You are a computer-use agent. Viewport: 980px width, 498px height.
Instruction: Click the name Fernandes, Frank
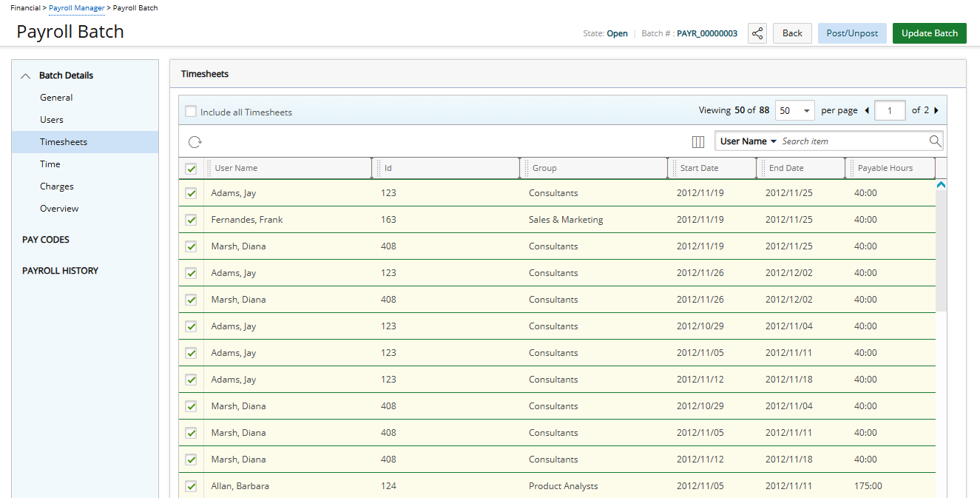247,220
